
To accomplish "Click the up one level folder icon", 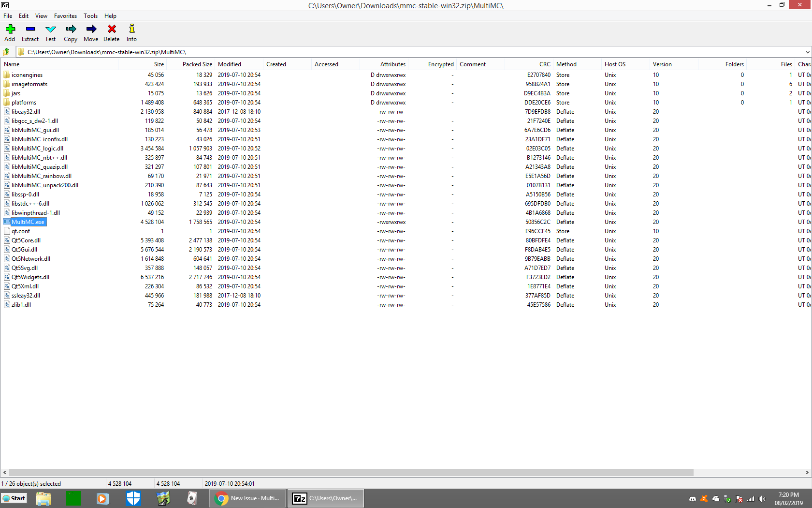I will coord(6,51).
